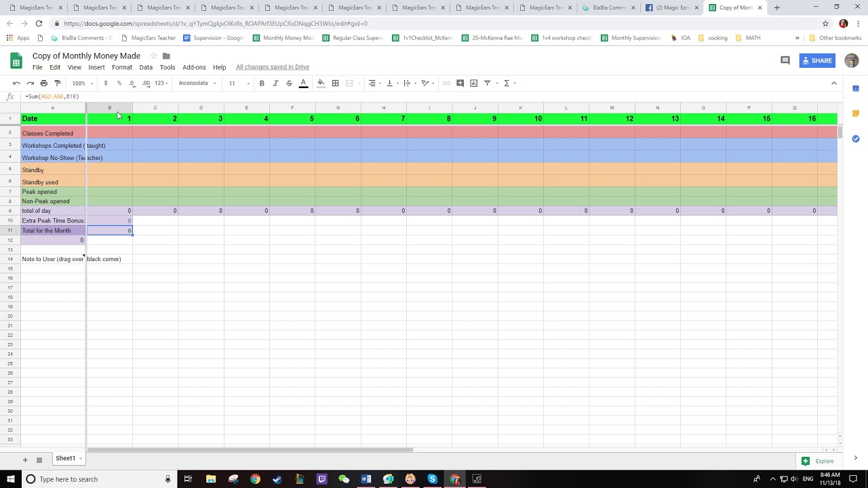
Task: Select column B header
Action: (x=109, y=108)
